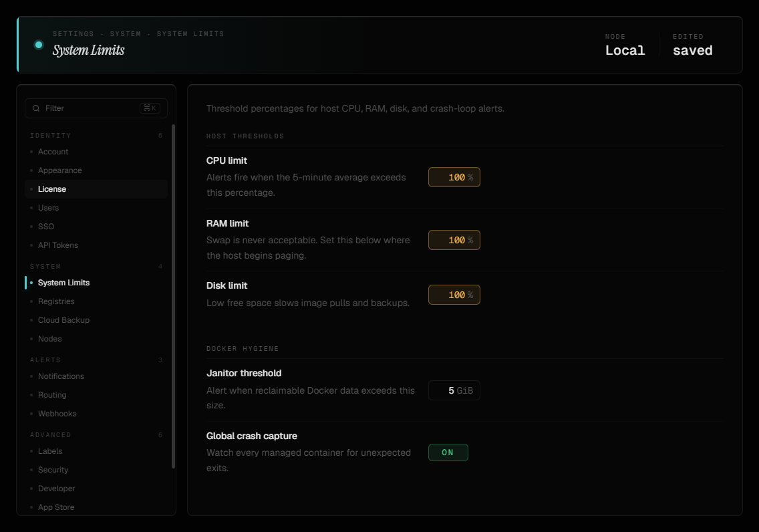Open Labels under Advanced
This screenshot has height=532, width=759.
tap(96, 451)
